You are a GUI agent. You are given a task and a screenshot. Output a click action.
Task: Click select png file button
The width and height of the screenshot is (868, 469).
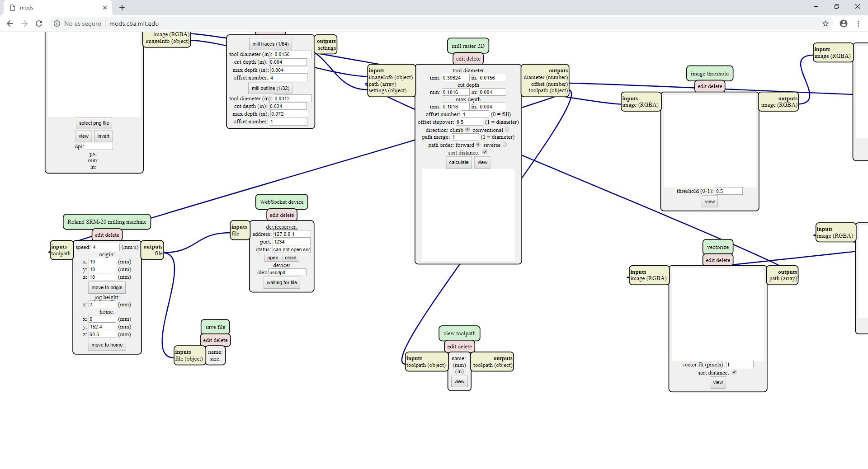[x=94, y=123]
